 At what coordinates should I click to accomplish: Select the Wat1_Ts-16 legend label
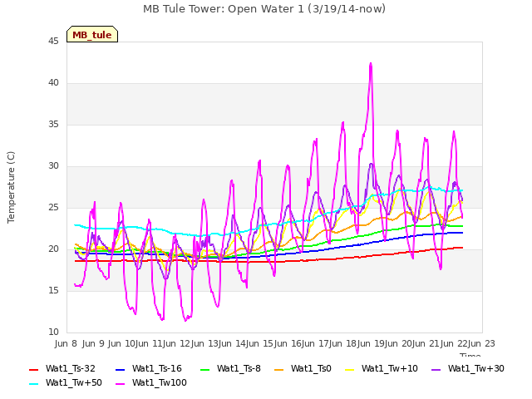(157, 369)
